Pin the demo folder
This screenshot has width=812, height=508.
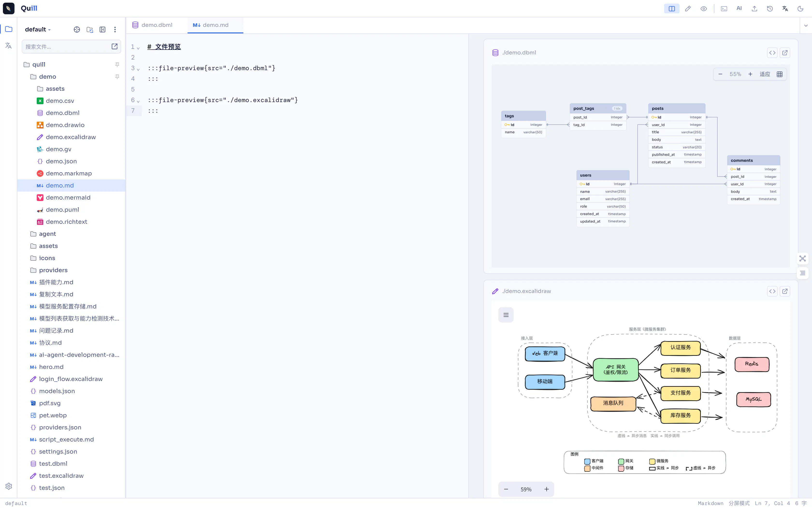[x=117, y=77]
